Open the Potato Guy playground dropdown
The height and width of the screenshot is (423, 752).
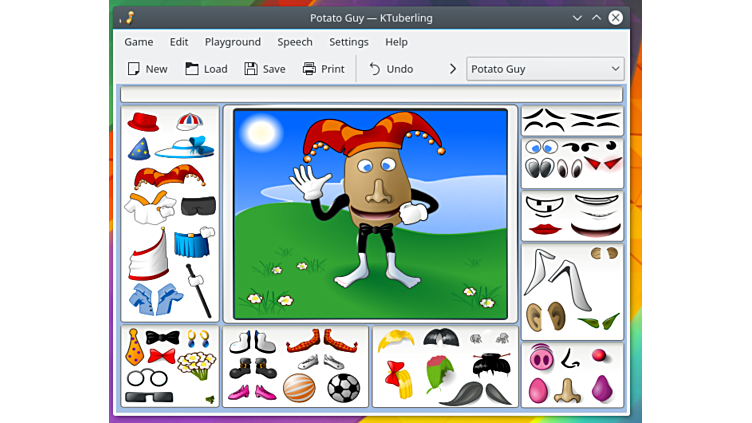545,69
